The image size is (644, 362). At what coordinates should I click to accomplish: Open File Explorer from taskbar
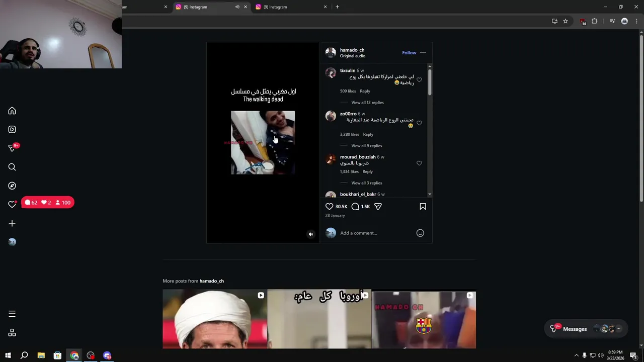(41, 355)
